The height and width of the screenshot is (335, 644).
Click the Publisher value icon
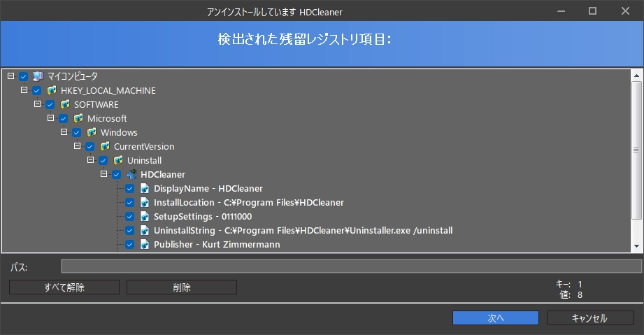coord(145,244)
